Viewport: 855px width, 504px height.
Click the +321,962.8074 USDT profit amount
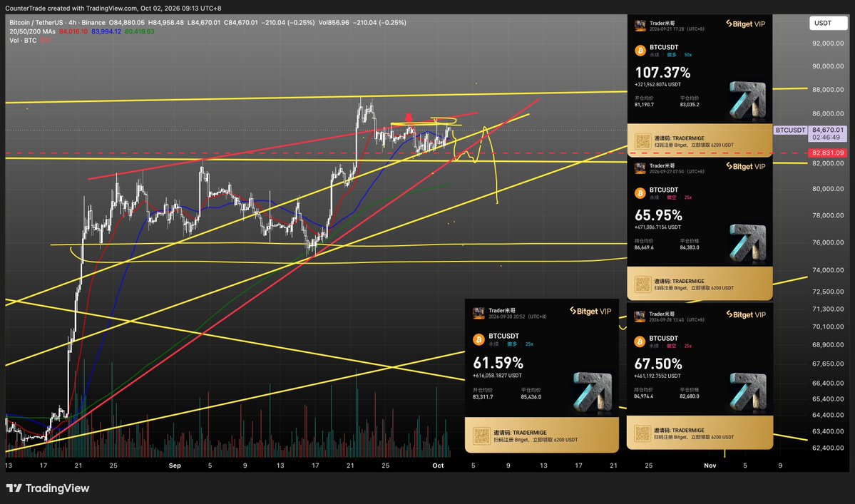657,84
